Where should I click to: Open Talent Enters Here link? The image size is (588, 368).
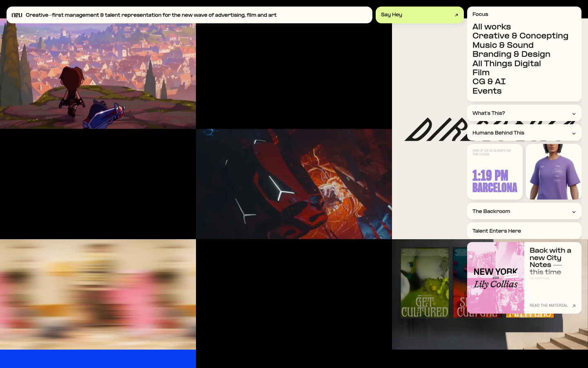tap(524, 231)
